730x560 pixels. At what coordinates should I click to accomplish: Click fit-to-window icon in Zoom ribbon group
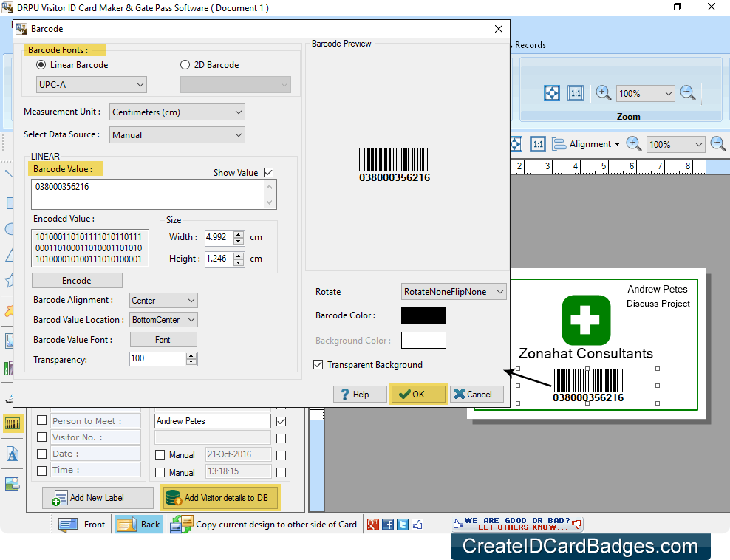(x=552, y=93)
